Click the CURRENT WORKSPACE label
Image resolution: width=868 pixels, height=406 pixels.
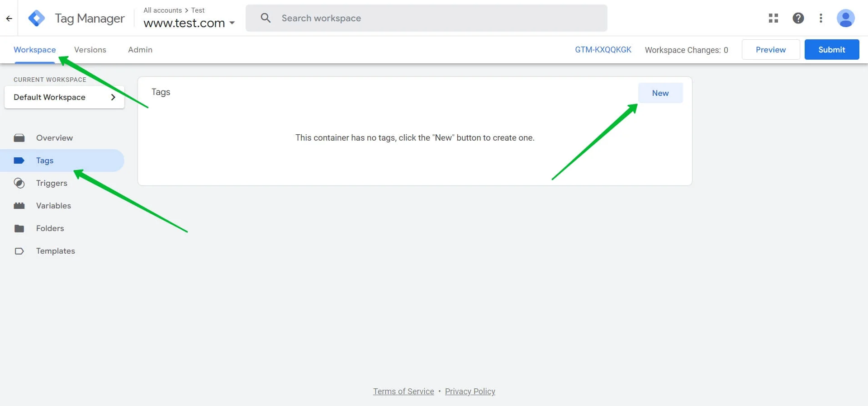click(50, 80)
